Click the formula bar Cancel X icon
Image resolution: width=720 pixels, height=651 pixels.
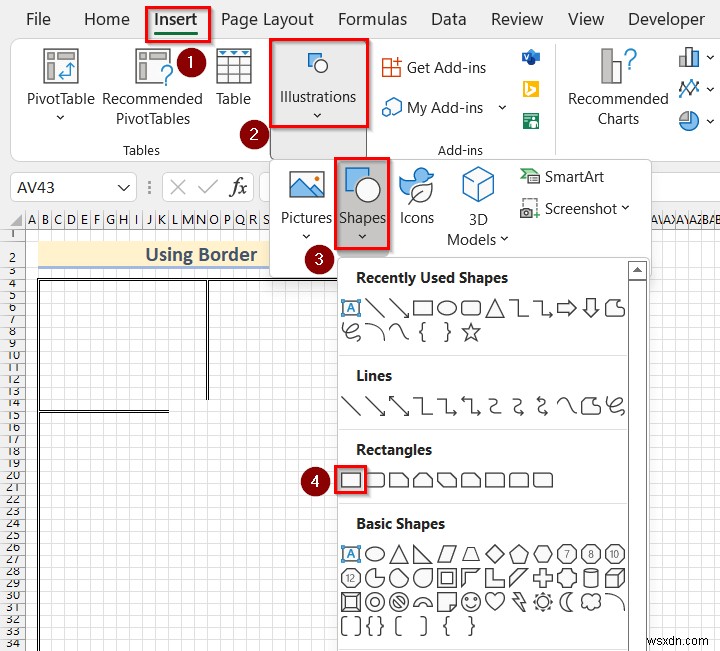[178, 187]
